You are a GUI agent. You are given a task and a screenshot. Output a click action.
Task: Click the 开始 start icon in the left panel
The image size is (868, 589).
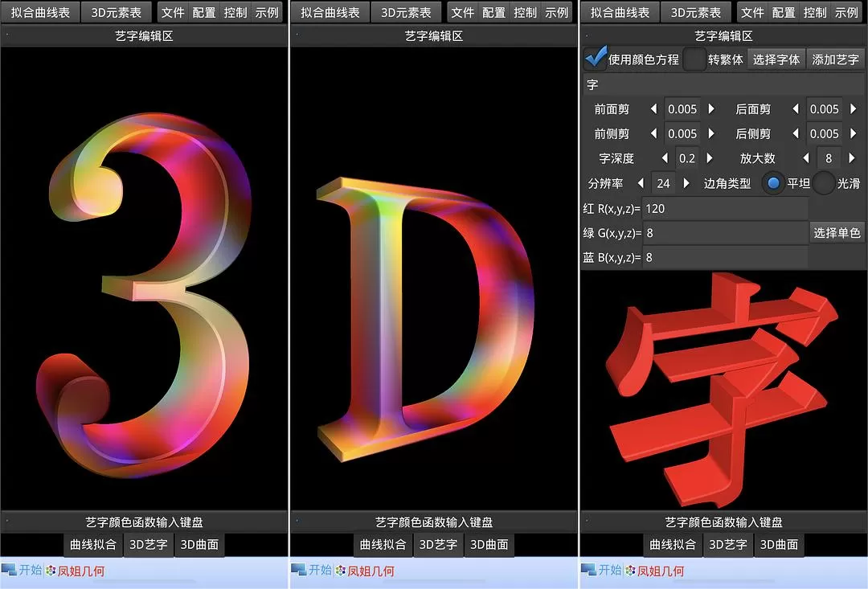[10, 570]
